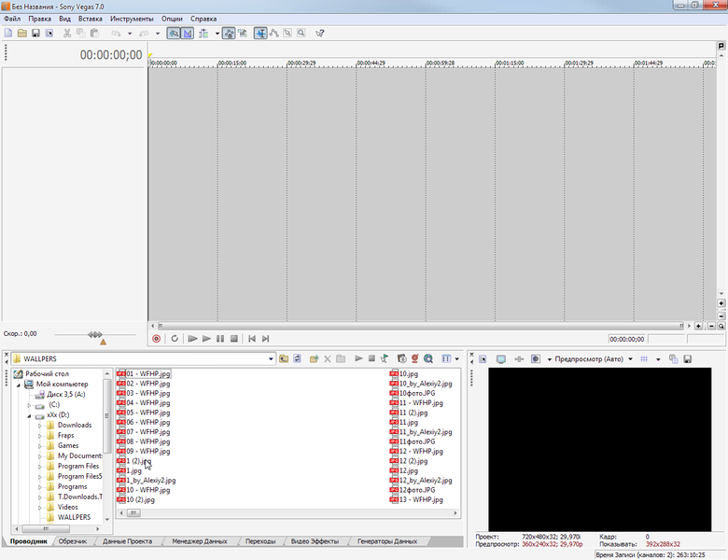
Task: Switch to the Генераторы Данных tab
Action: (387, 541)
